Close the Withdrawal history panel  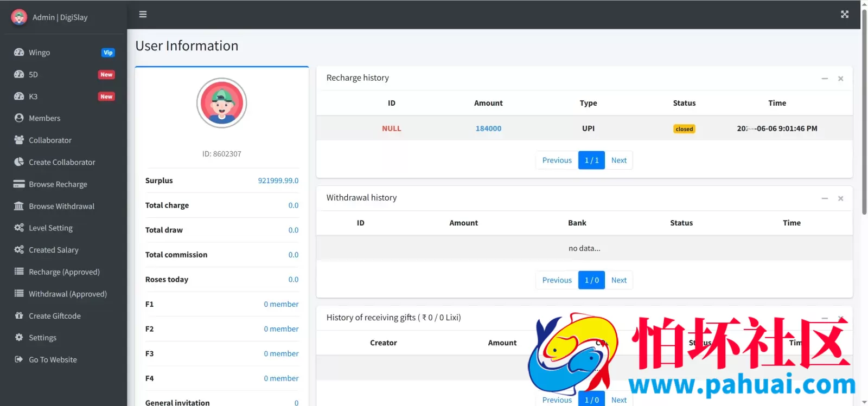pyautogui.click(x=841, y=198)
